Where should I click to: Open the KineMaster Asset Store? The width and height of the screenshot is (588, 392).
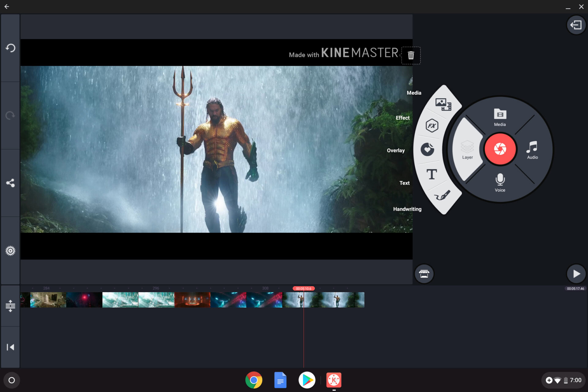click(424, 273)
